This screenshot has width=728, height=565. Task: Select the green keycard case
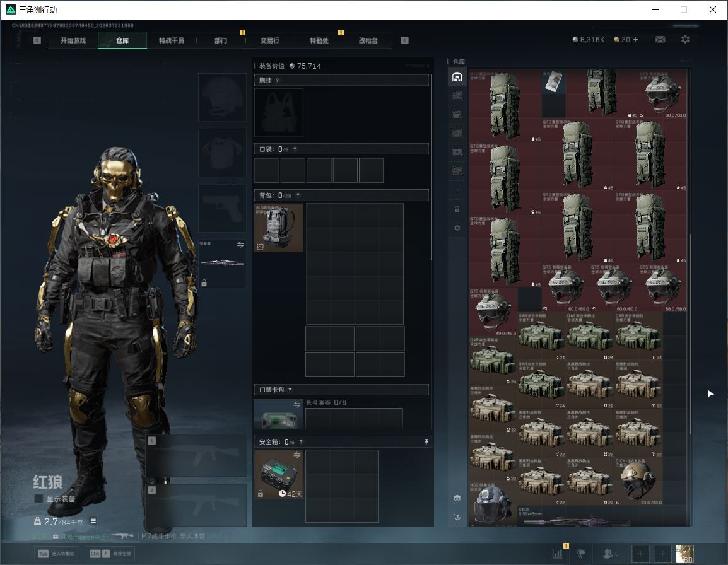pos(279,416)
